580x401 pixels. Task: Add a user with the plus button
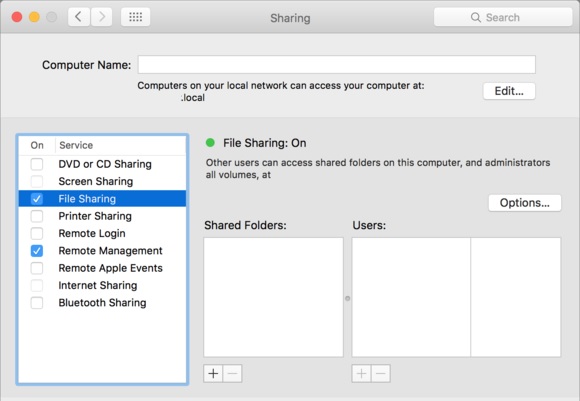point(361,374)
